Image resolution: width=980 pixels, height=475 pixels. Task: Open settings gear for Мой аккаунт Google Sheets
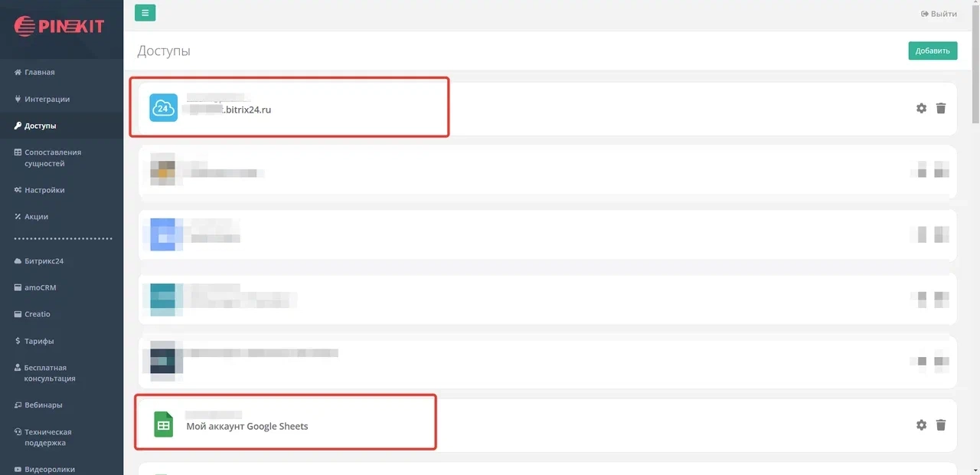point(921,424)
